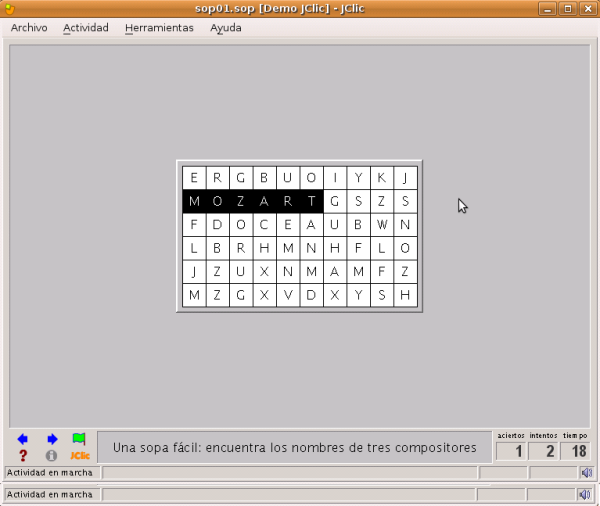This screenshot has width=600, height=506.
Task: Open the Actividad menu
Action: pos(86,28)
